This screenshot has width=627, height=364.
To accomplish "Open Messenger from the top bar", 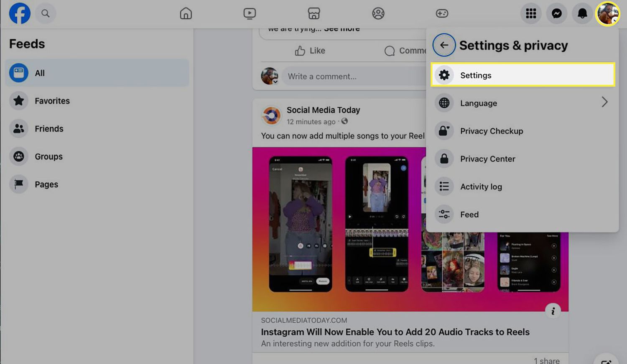I will [x=557, y=13].
